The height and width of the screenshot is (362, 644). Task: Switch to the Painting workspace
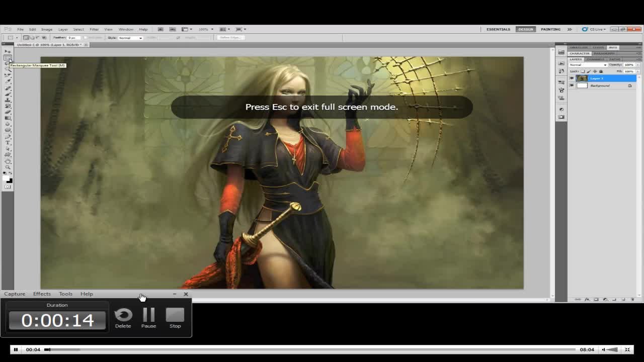click(x=550, y=29)
